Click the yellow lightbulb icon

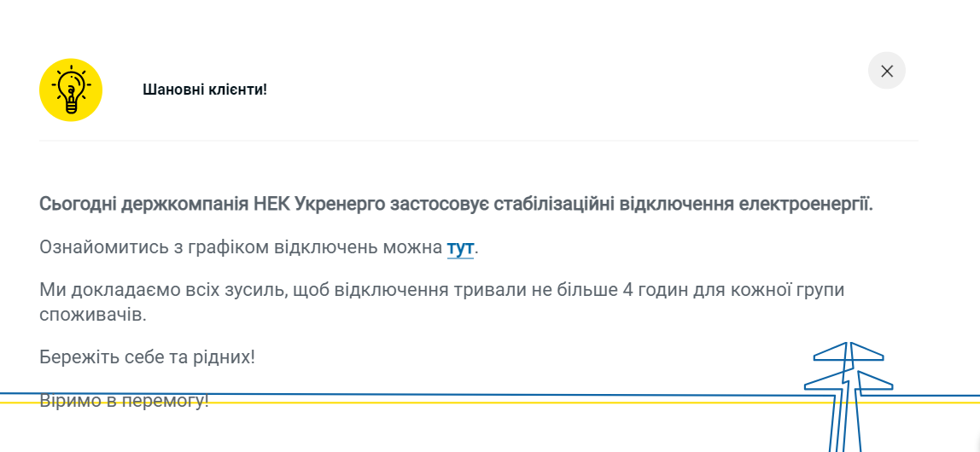[71, 90]
